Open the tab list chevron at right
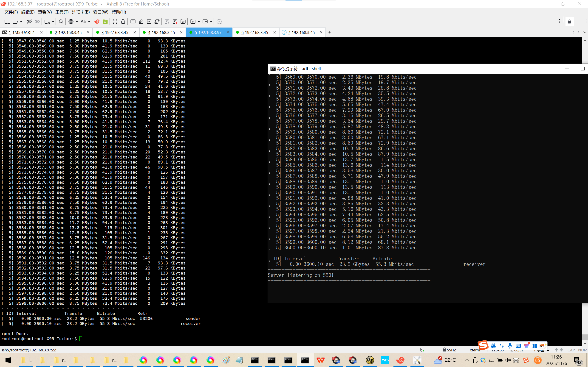588x367 pixels. click(x=585, y=32)
